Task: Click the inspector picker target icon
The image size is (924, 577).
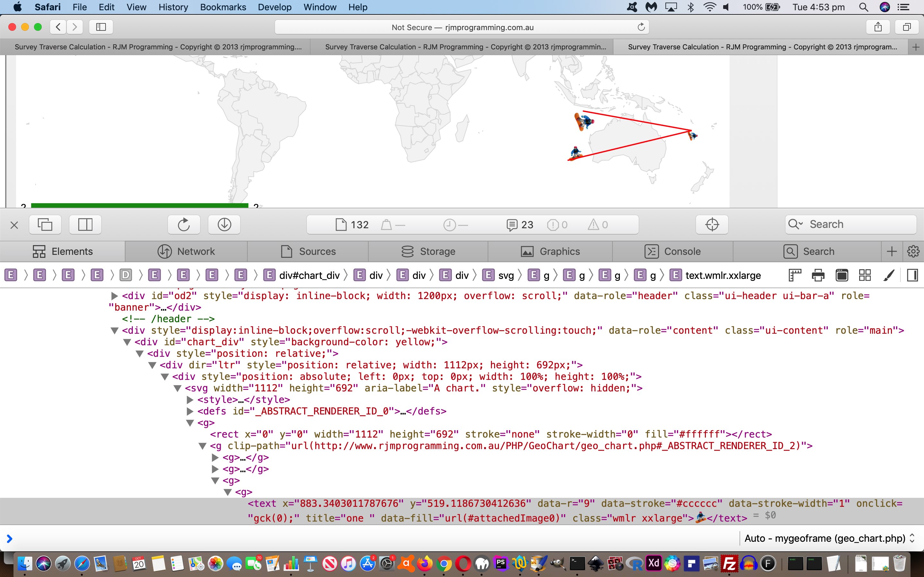Action: 712,224
